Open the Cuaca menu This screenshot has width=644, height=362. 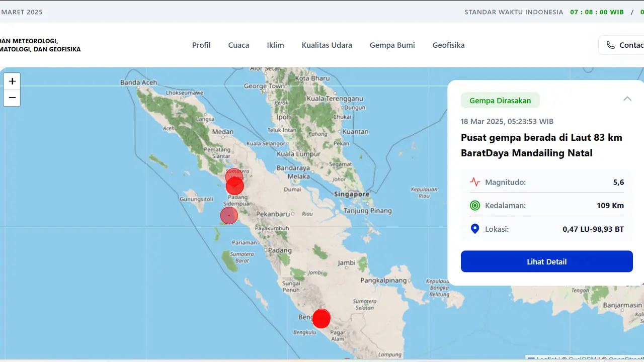238,45
